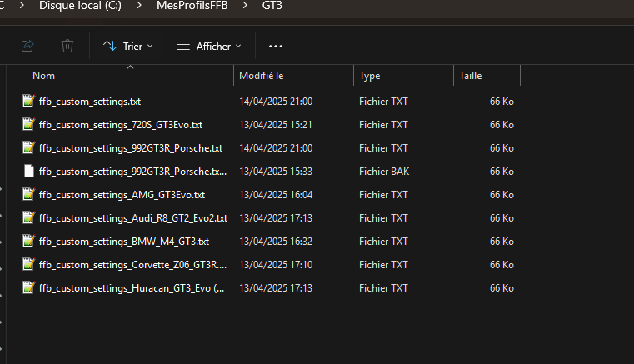This screenshot has width=634, height=364.
Task: Click the BMW_M4_GT3 file icon
Action: pos(28,241)
